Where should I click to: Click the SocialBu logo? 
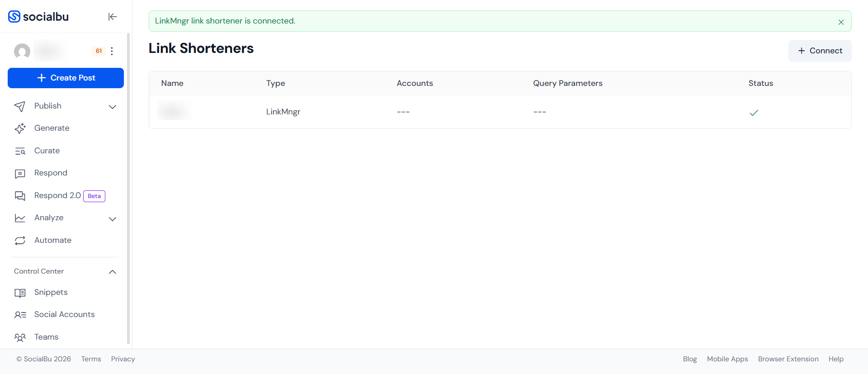click(x=38, y=17)
